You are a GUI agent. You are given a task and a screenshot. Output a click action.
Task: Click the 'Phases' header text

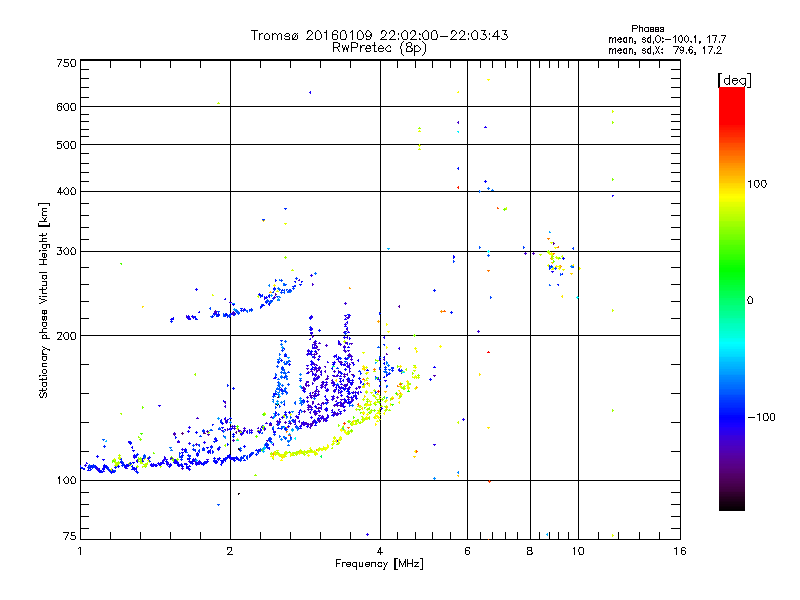pos(647,29)
